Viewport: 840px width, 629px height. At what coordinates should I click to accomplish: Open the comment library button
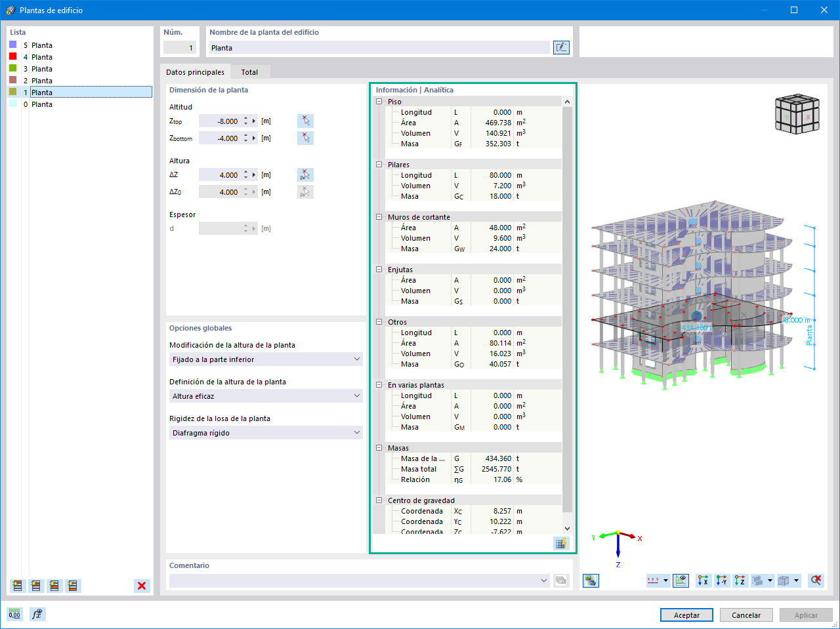pos(560,580)
